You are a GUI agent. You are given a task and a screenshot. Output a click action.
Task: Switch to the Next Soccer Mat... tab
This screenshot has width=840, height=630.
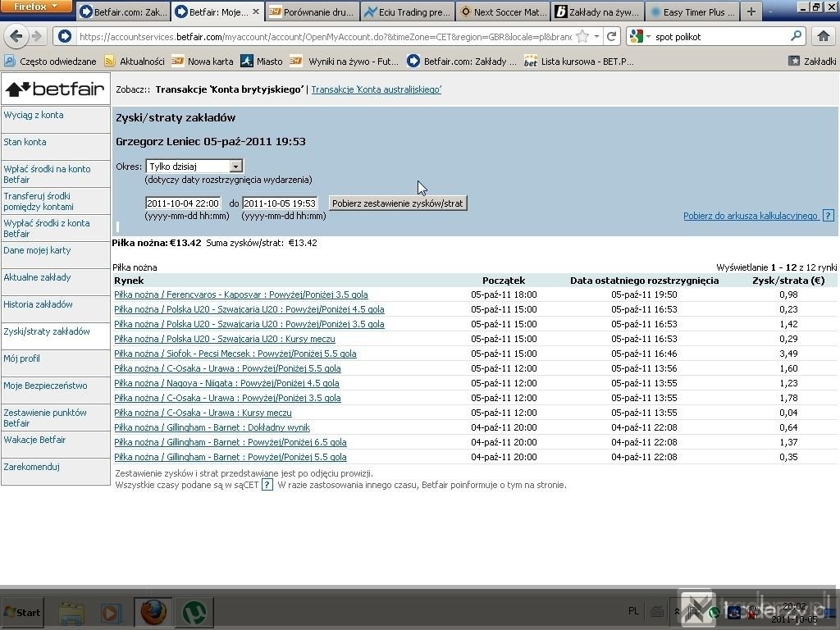(504, 11)
